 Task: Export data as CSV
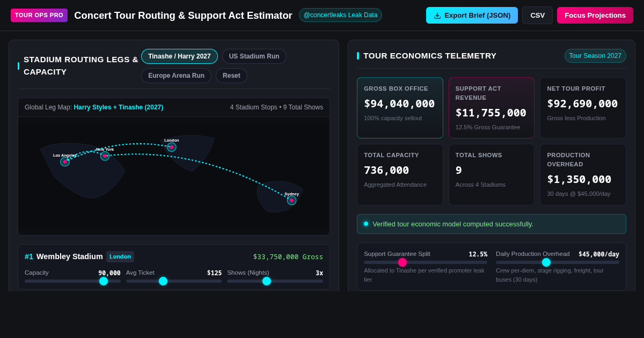coord(537,15)
